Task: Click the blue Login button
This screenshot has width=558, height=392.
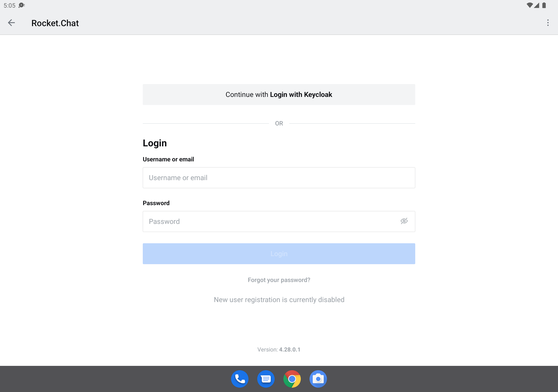Action: [279, 253]
